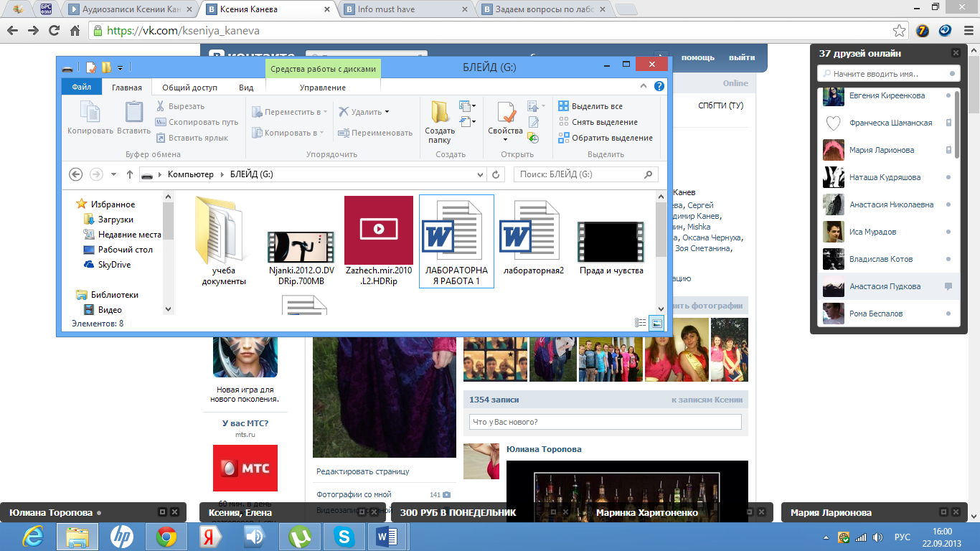Screen dimensions: 980x551
Task: Open the Удалить dropdown arrow
Action: pos(387,112)
